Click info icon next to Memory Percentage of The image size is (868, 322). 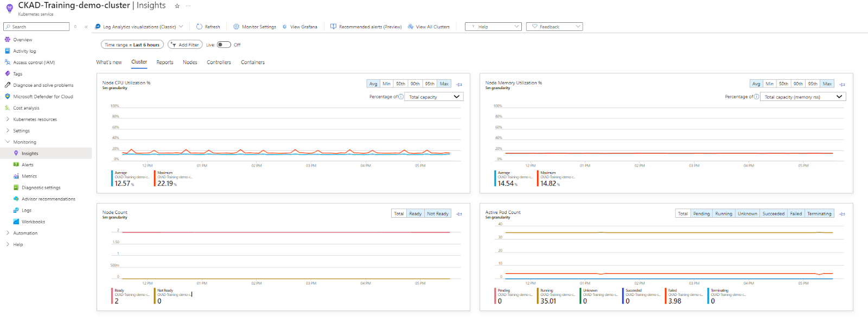click(x=757, y=97)
